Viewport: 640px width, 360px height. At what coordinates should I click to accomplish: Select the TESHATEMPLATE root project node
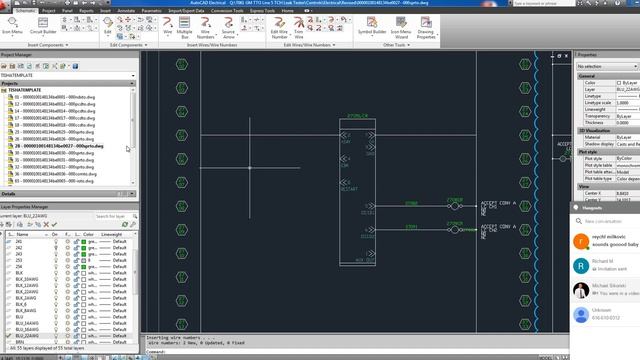tap(25, 90)
